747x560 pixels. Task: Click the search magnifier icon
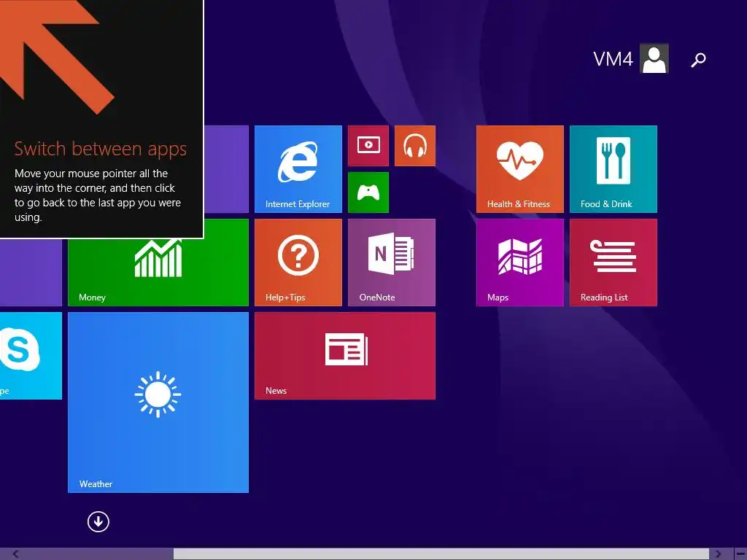[698, 60]
